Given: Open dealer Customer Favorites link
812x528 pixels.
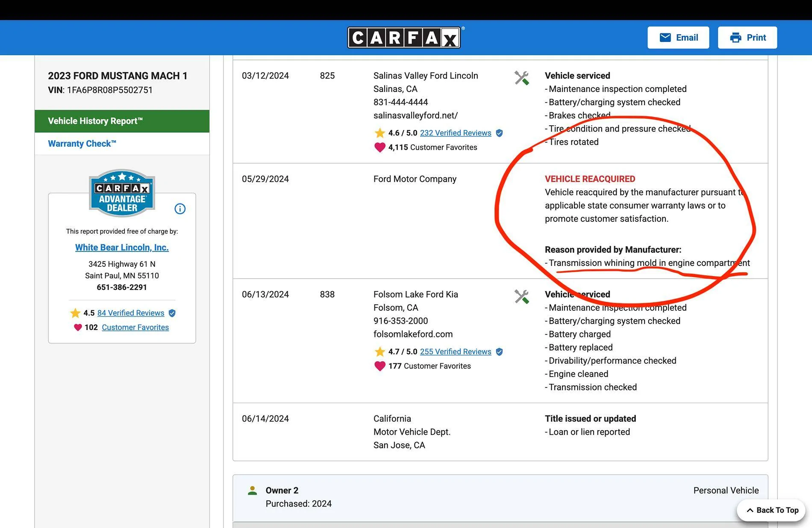Looking at the screenshot, I should click(135, 327).
